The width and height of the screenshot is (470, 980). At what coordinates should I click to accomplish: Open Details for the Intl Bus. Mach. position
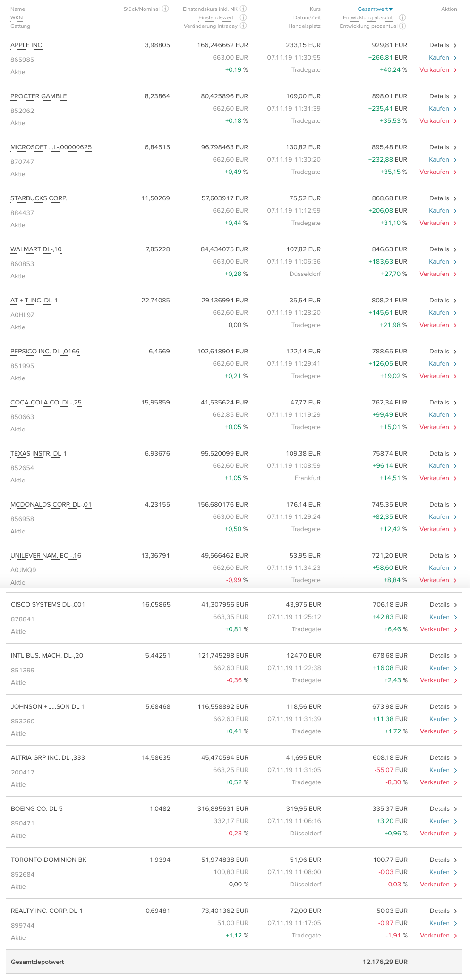444,656
